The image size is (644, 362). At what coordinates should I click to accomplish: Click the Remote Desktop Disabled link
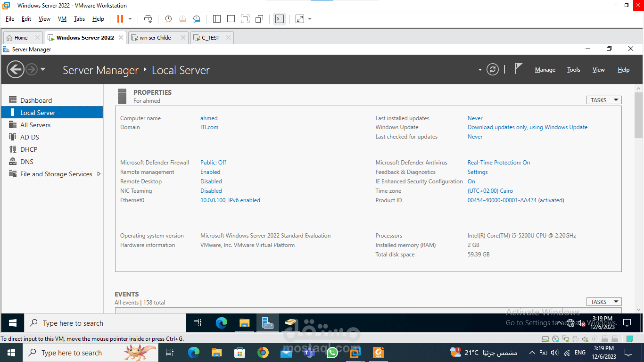[211, 181]
